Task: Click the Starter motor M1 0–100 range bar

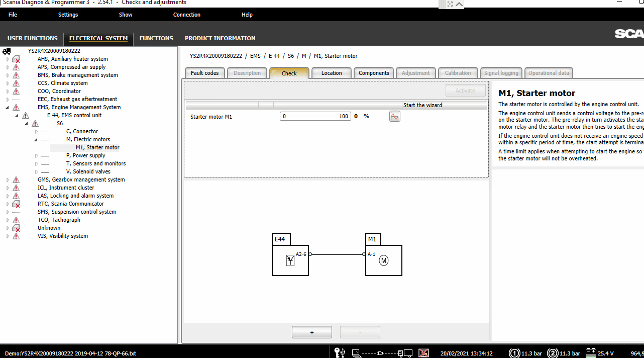Action: [315, 116]
